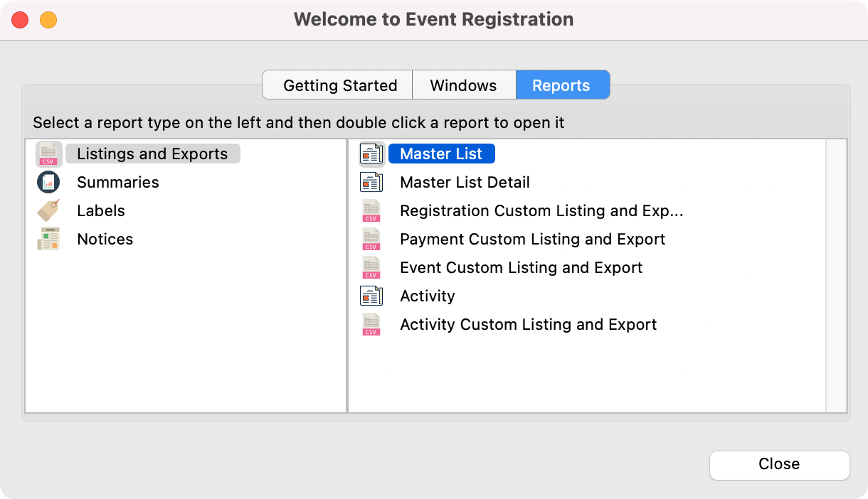Click the Payment Custom Listing CSV icon
Viewport: 868px width, 499px height.
point(371,240)
